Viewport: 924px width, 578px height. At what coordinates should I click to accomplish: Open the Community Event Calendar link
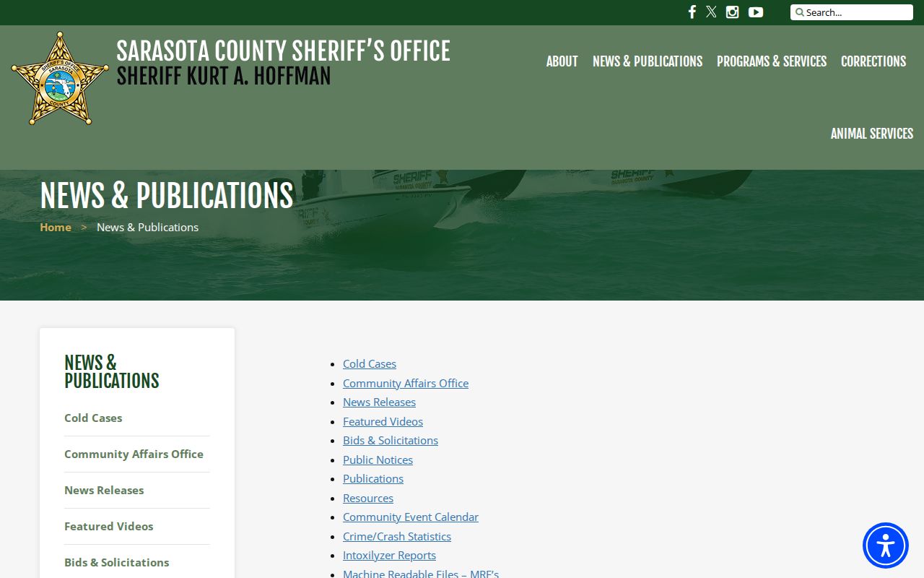pos(411,517)
